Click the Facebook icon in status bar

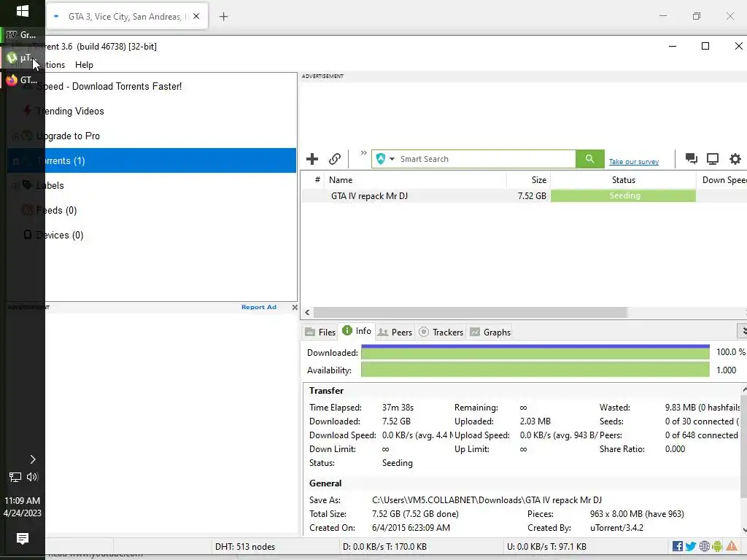click(x=678, y=546)
